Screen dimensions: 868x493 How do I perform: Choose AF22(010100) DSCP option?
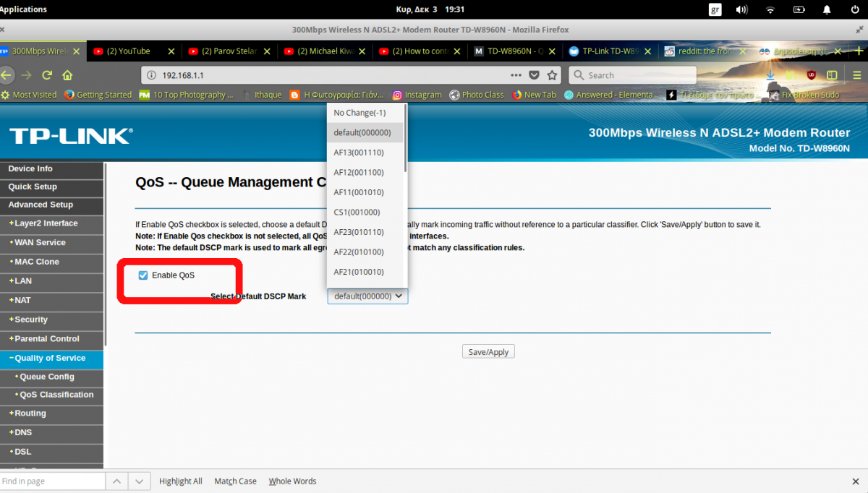tap(365, 252)
